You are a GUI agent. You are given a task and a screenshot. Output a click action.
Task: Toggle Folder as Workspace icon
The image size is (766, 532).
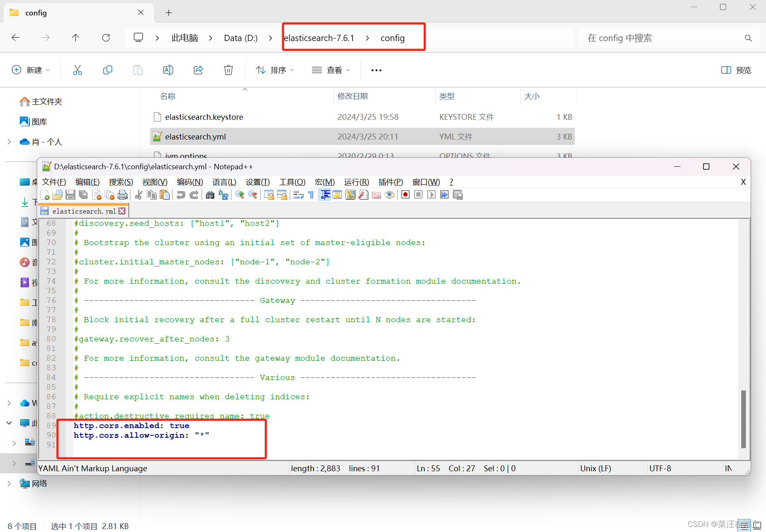coord(376,195)
